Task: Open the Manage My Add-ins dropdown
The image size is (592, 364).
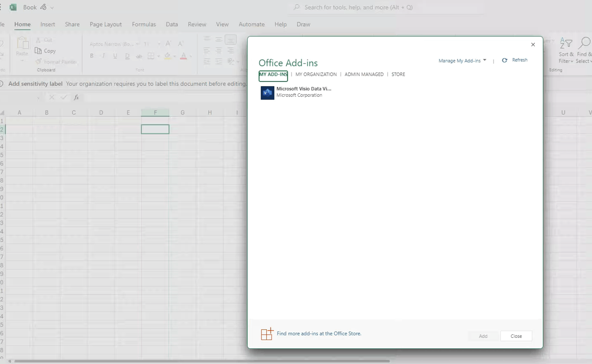Action: (461, 60)
